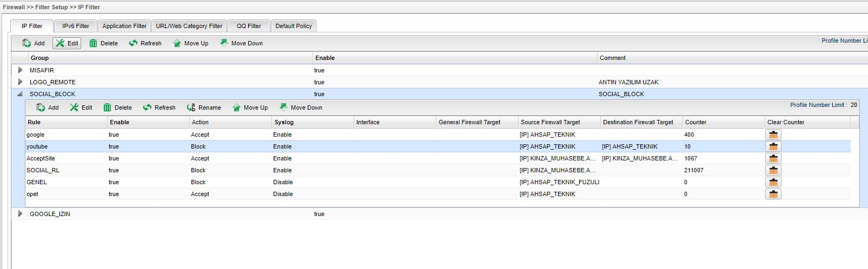Viewport: 868px width, 269px height.
Task: Open the URL/Web Category Filter tab
Action: pos(189,26)
